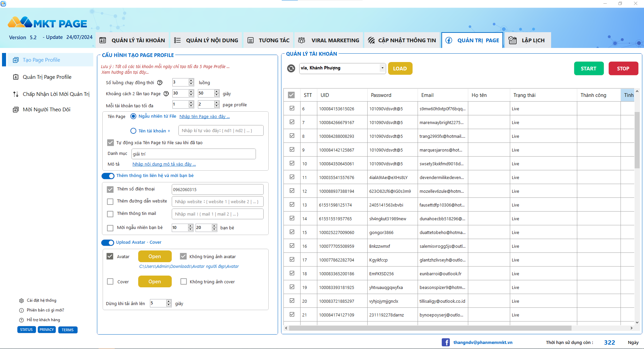644x349 pixels.
Task: Enable the Cover image checkbox
Action: click(x=110, y=282)
